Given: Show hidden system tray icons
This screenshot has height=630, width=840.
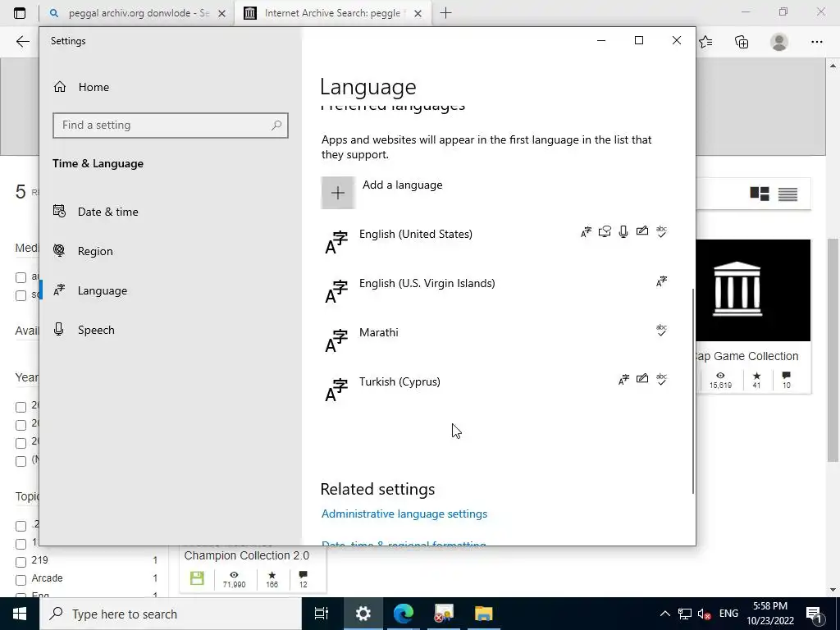Looking at the screenshot, I should point(664,614).
